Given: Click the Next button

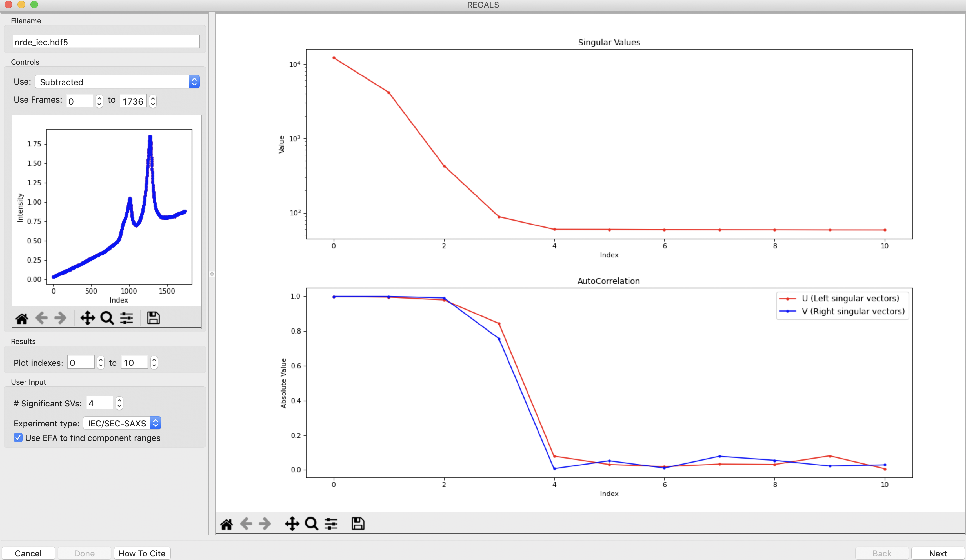Looking at the screenshot, I should pos(938,553).
